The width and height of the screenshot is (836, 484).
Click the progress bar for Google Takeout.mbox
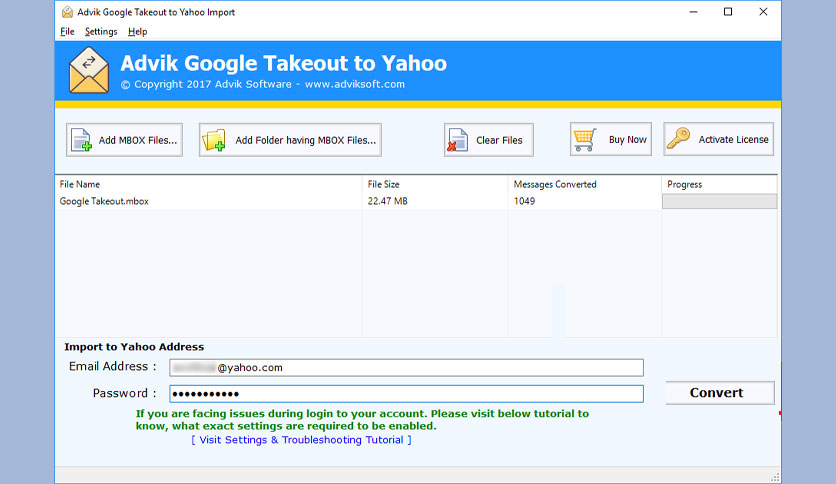click(x=719, y=201)
